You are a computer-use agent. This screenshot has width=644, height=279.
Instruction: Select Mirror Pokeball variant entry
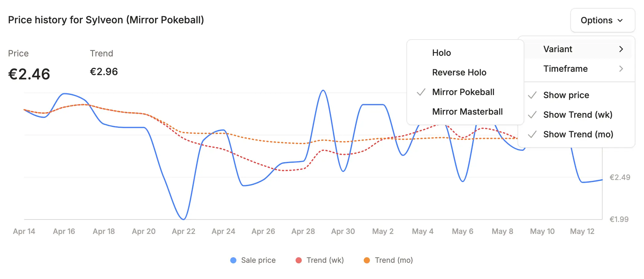click(463, 92)
